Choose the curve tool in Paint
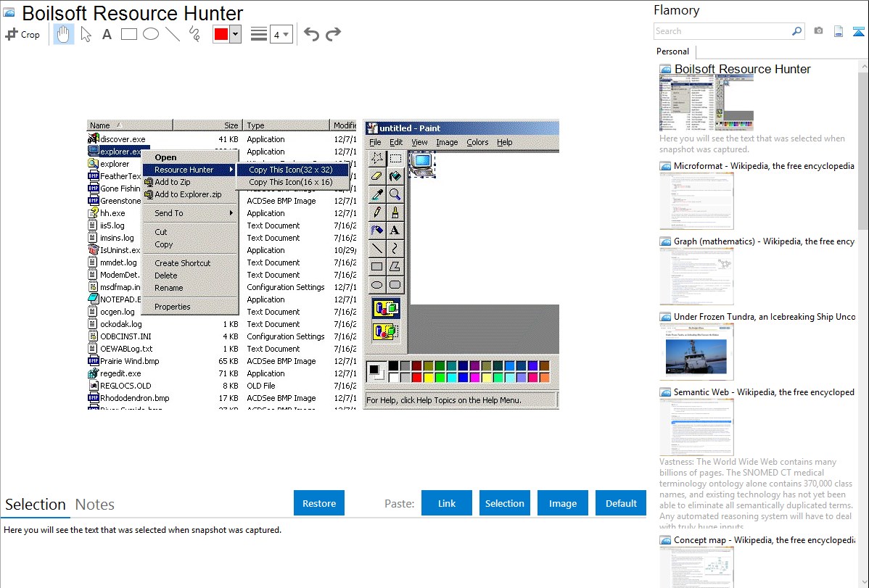This screenshot has width=869, height=588. click(x=395, y=248)
